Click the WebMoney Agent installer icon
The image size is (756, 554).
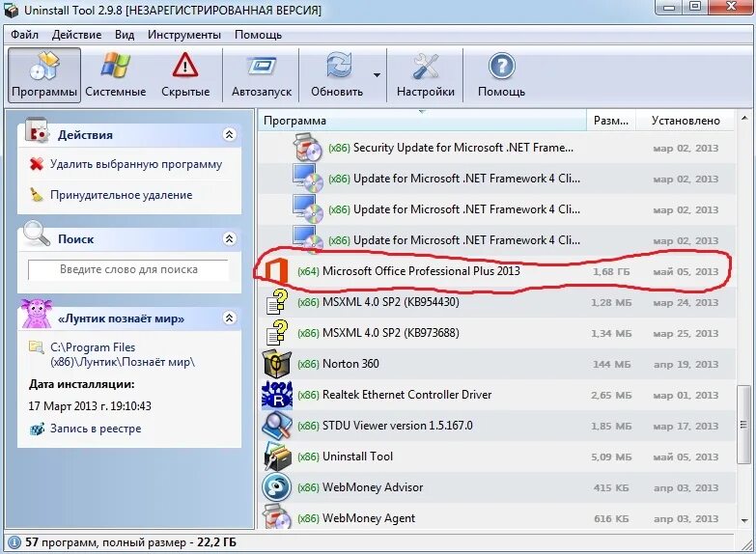[277, 517]
